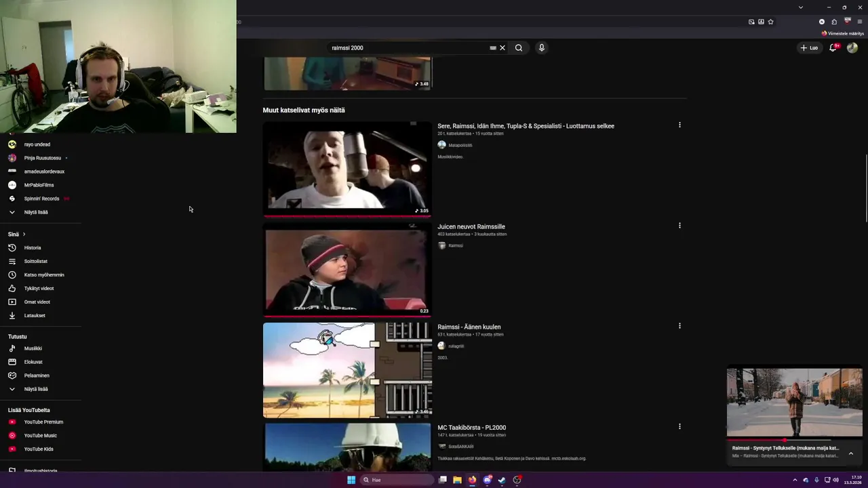Expand the mini player chevron

click(x=850, y=453)
